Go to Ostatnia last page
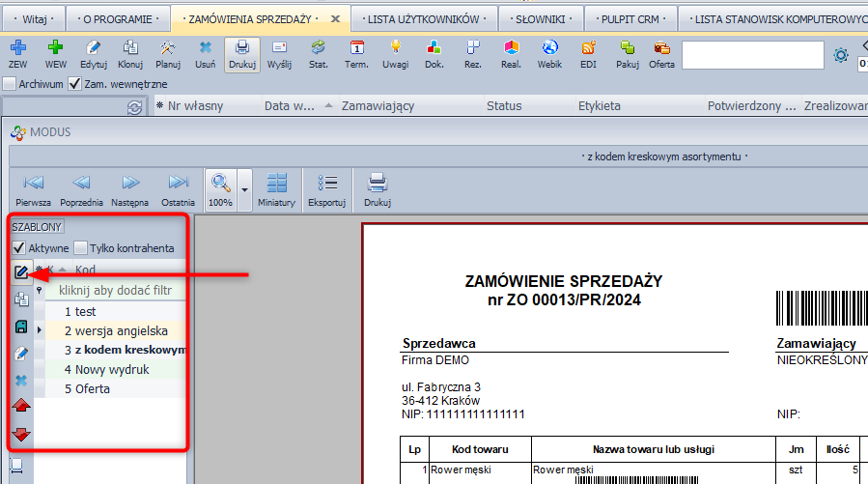868x484 pixels. [x=178, y=190]
